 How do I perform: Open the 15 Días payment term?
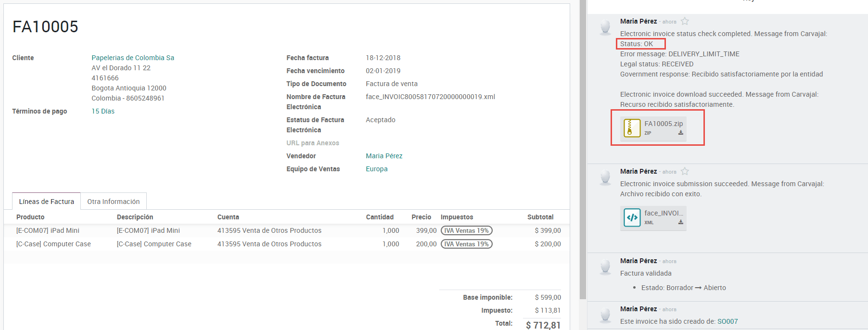[103, 111]
